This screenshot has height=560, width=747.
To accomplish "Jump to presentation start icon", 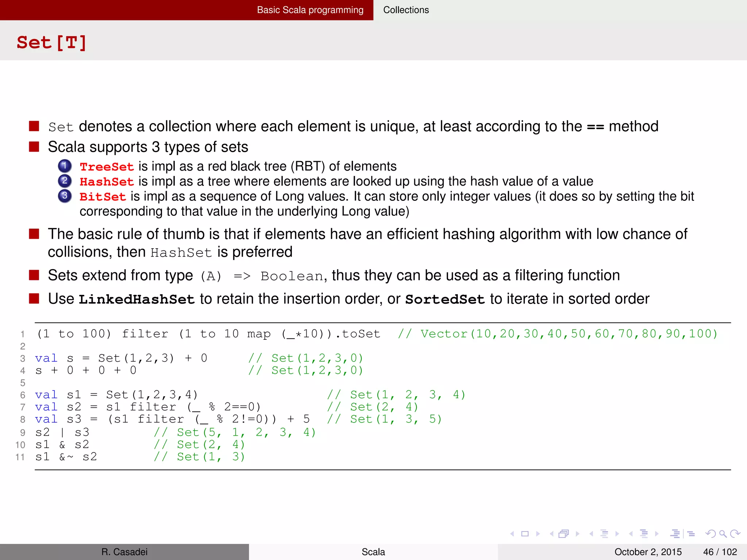I will click(675, 534).
